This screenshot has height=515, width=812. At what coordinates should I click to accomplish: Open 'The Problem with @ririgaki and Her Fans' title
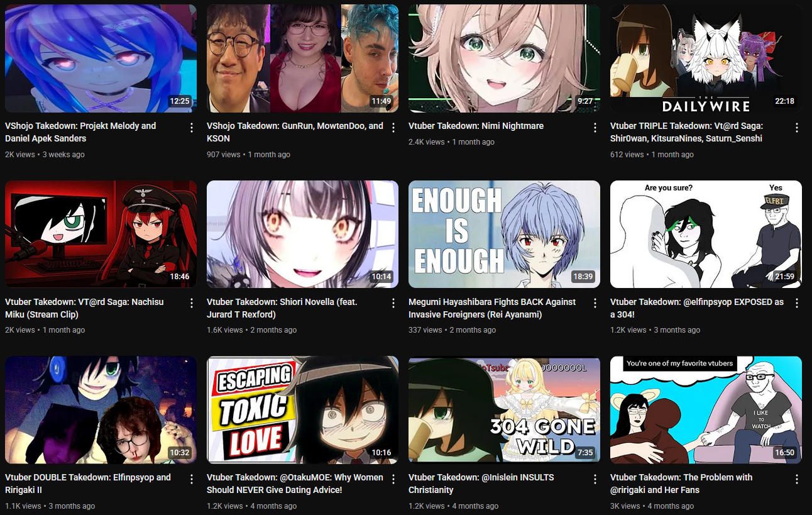tap(681, 484)
